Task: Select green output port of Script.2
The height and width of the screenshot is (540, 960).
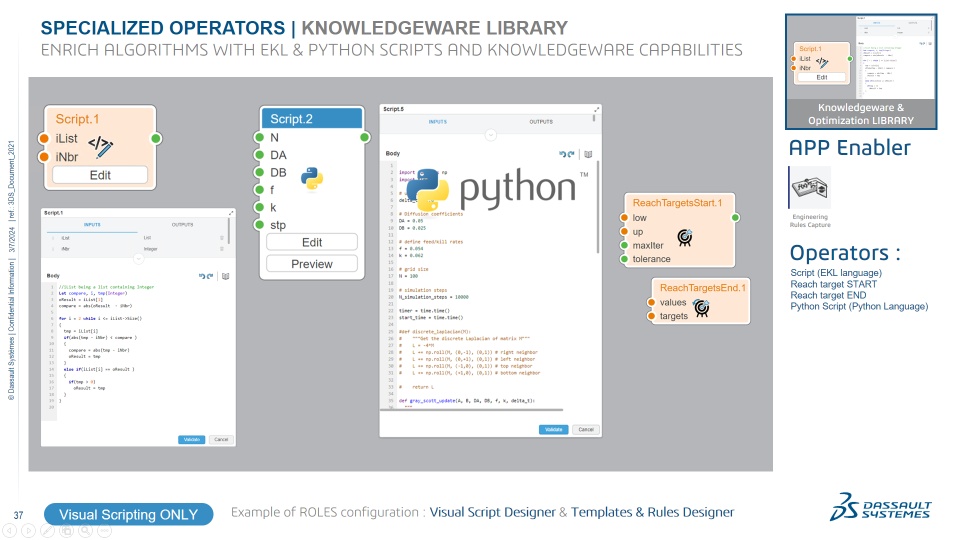Action: (x=365, y=137)
